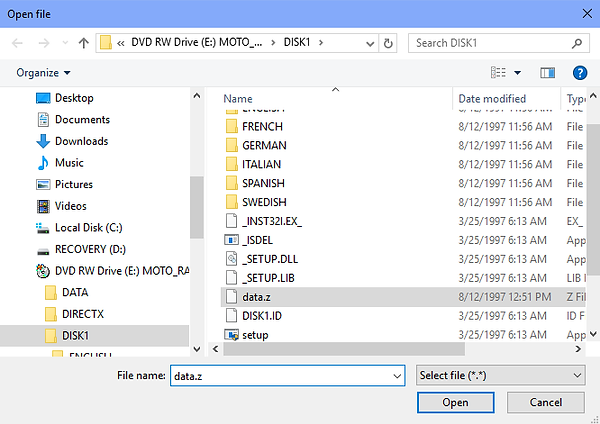Select RECOVERY (D:) drive
Screen dimensions: 600x424
pyautogui.click(x=90, y=249)
